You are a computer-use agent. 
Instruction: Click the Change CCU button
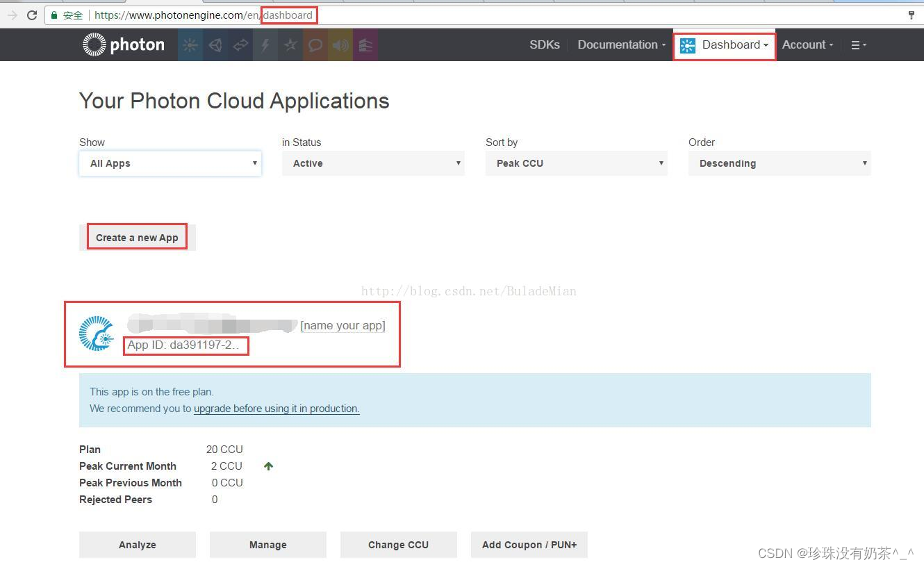399,545
